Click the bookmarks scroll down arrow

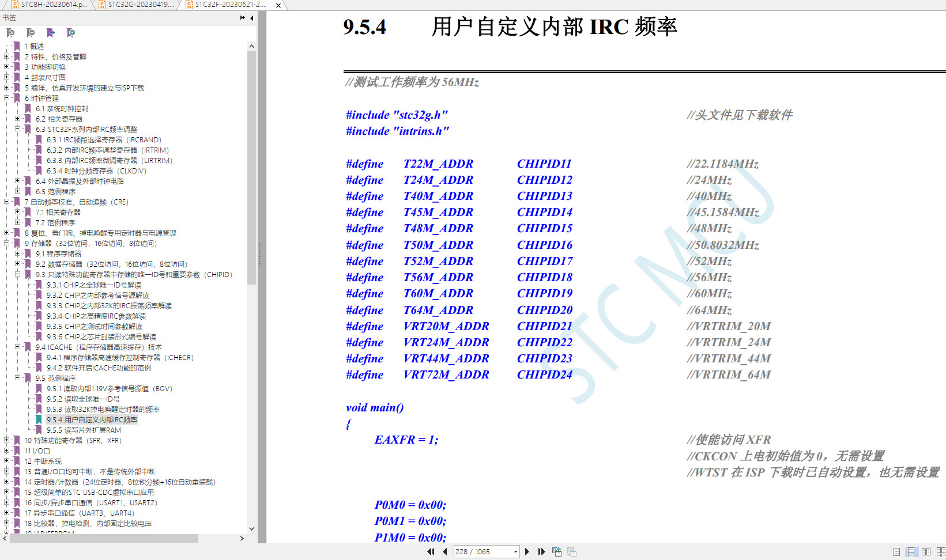(x=251, y=528)
